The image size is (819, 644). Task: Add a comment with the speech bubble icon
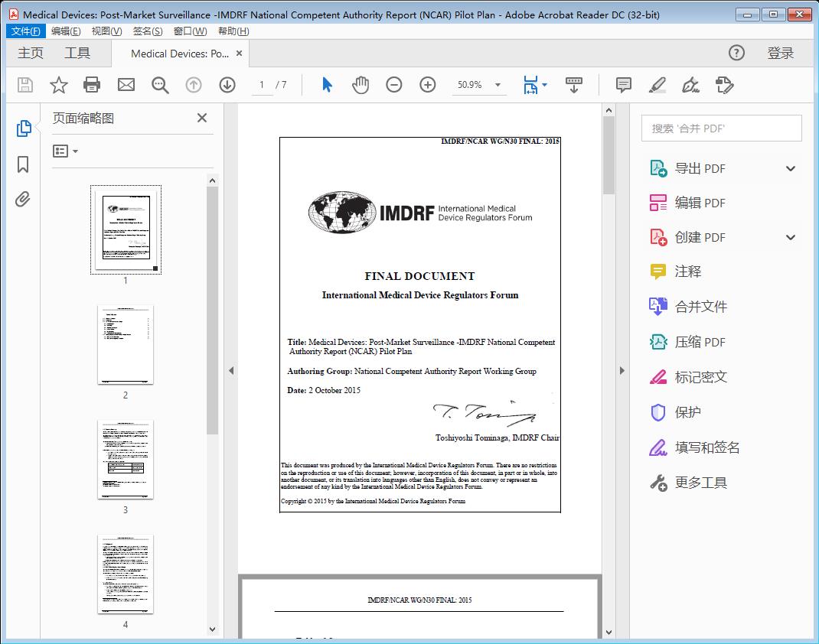click(623, 85)
